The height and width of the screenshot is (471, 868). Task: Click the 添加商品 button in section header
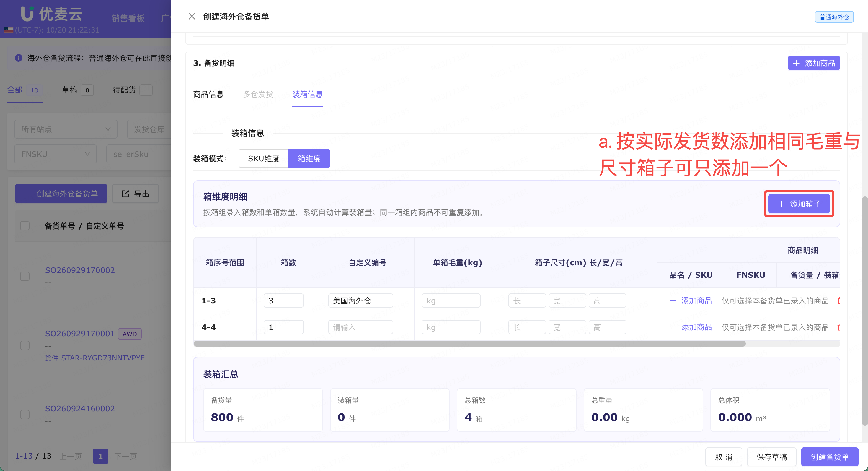click(813, 63)
